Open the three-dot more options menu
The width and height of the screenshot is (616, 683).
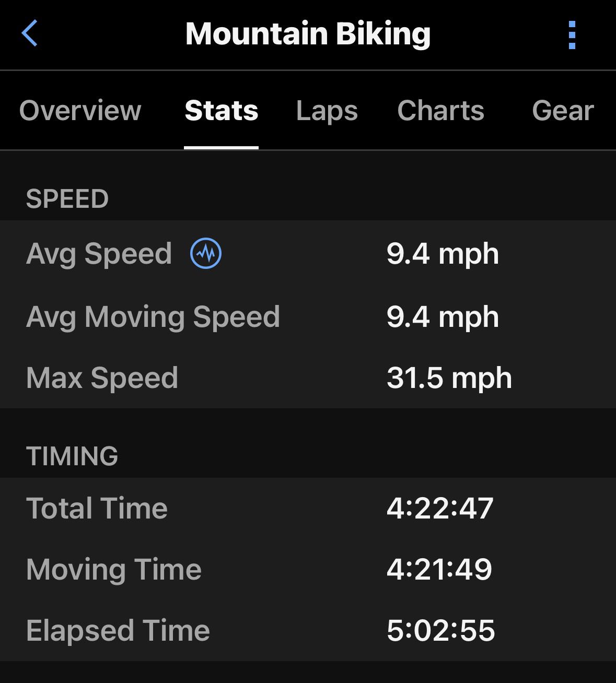pyautogui.click(x=572, y=35)
